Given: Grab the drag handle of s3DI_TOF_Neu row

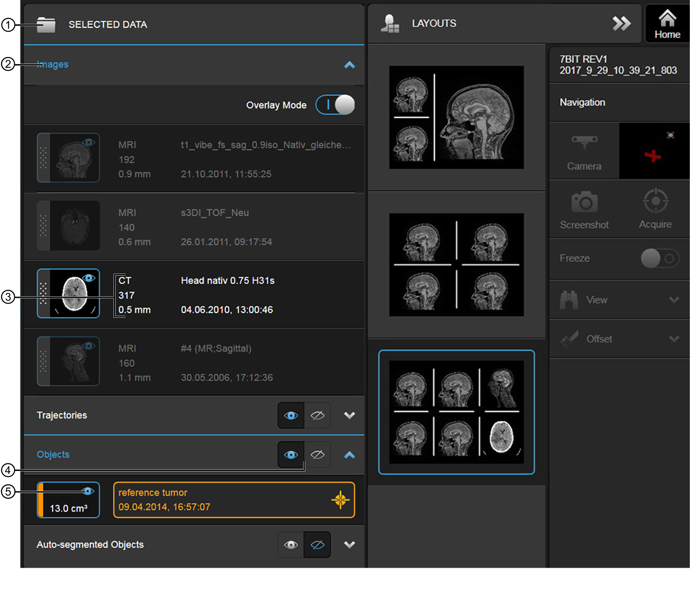Looking at the screenshot, I should (x=43, y=226).
